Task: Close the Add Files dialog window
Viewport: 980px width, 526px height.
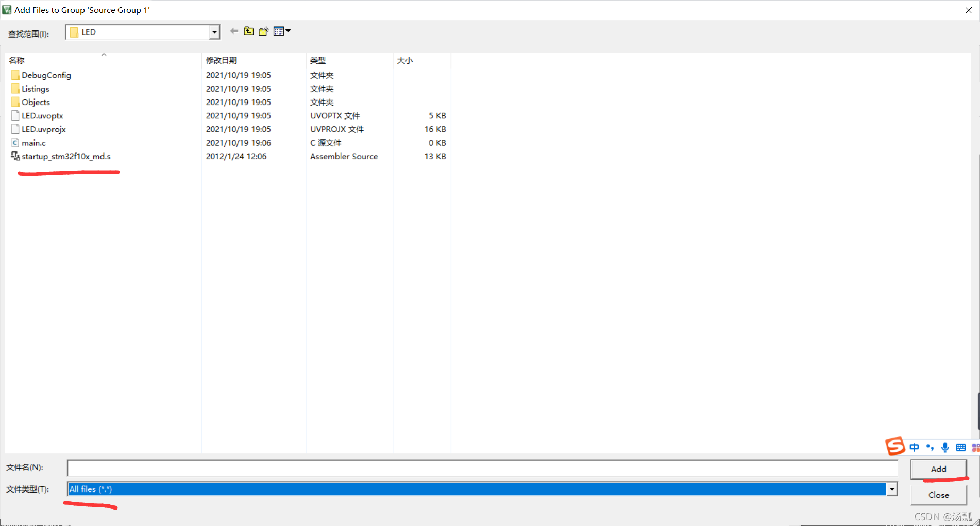Action: (x=968, y=10)
